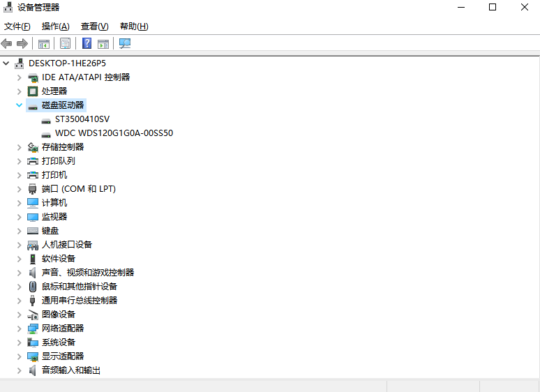The height and width of the screenshot is (392, 540).
Task: Open the 查看(V) menu
Action: coord(94,27)
